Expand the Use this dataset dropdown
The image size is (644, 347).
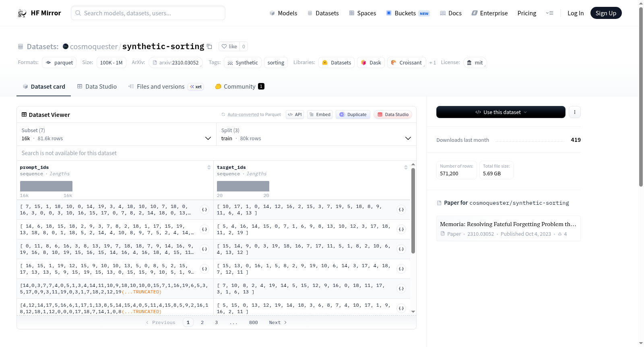(501, 112)
